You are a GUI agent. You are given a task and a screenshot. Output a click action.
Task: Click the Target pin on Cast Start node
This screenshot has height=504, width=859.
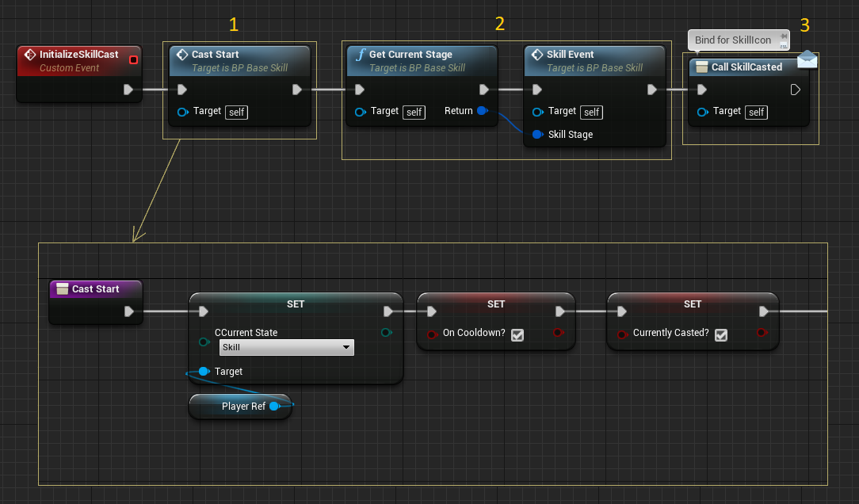coord(183,112)
